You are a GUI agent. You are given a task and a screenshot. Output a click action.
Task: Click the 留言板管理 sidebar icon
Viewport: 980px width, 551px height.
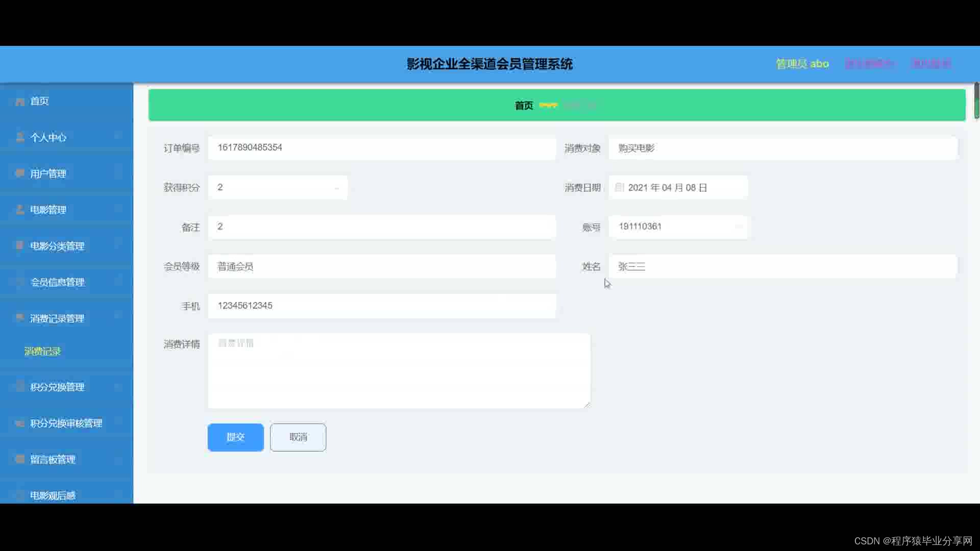pos(20,459)
